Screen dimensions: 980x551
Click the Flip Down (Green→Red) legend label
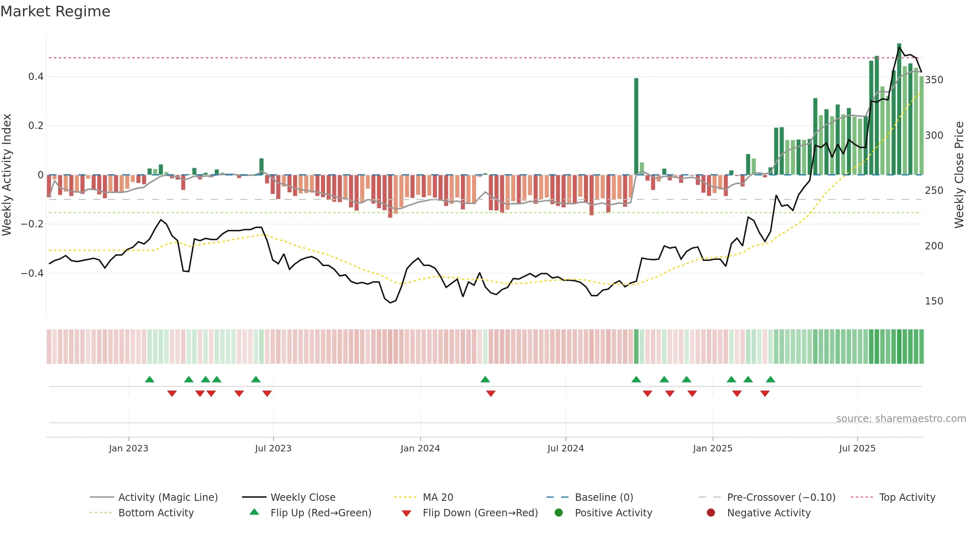point(480,513)
